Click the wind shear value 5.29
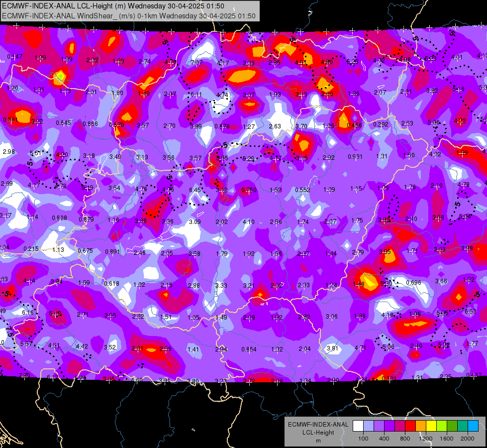 tap(248, 159)
